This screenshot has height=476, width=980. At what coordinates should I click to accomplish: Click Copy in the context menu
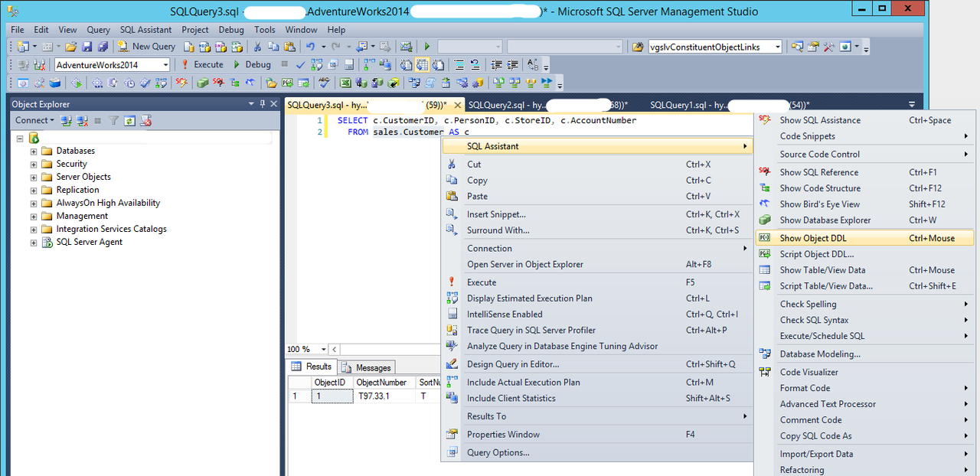[x=597, y=181]
